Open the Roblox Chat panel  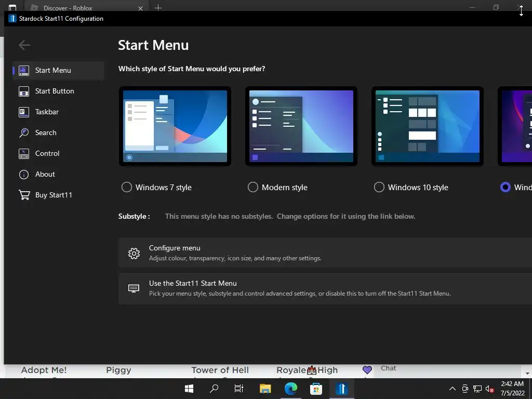point(388,368)
